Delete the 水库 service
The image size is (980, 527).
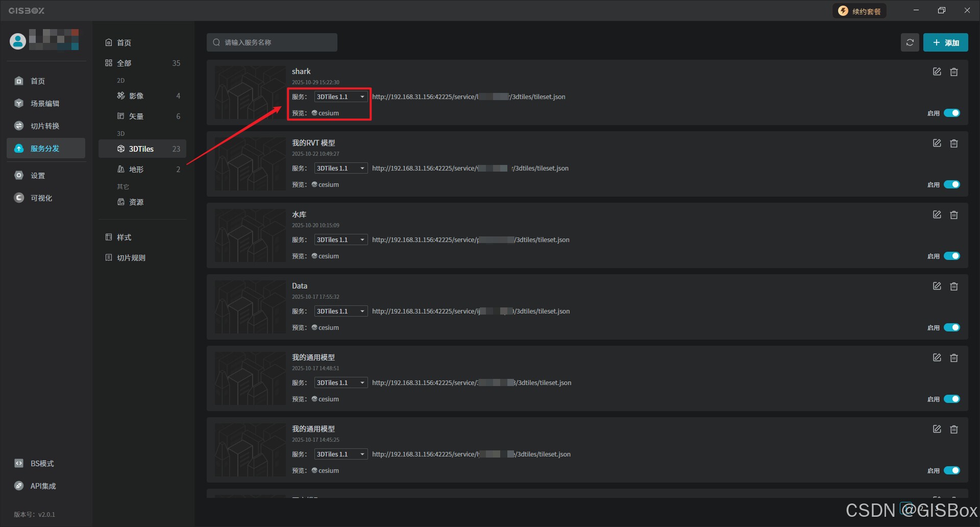[x=953, y=215]
